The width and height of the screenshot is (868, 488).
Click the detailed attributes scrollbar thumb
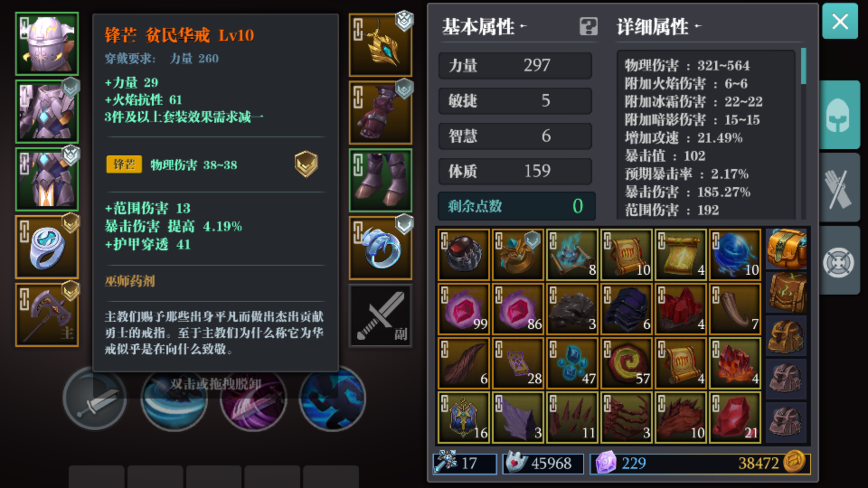click(803, 66)
